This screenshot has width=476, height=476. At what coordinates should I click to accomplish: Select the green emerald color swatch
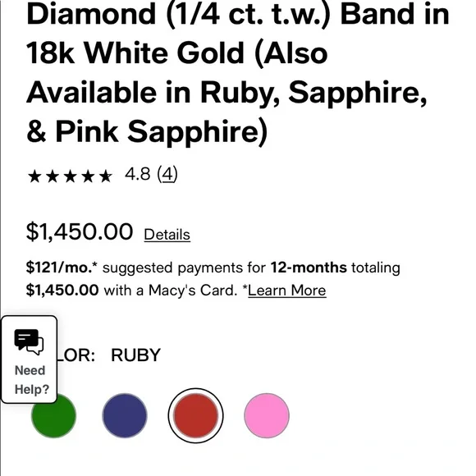(53, 415)
